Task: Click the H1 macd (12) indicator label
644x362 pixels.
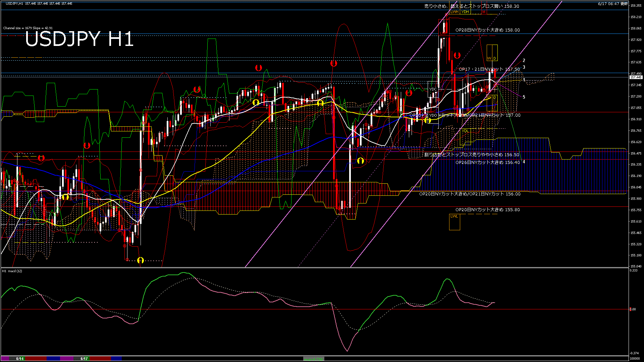Action: (12, 271)
